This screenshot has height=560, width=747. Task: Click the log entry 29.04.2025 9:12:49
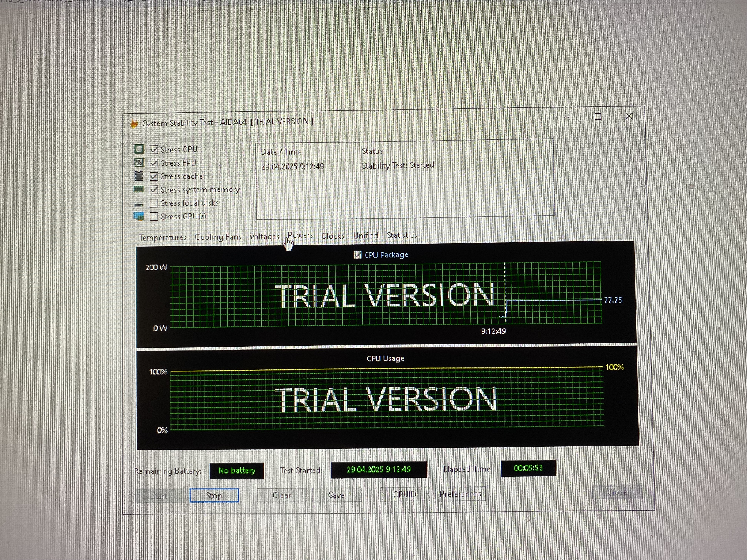pos(293,166)
